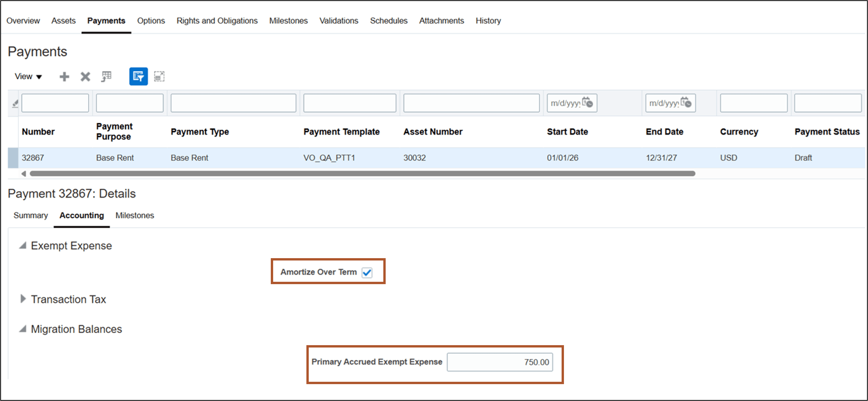Click scrollbar left arrow under table

coord(24,174)
